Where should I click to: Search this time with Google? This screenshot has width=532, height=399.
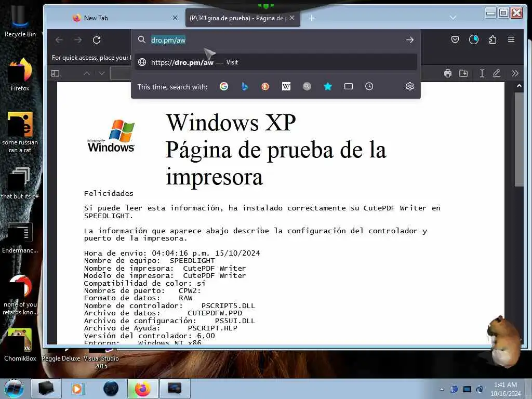(224, 87)
